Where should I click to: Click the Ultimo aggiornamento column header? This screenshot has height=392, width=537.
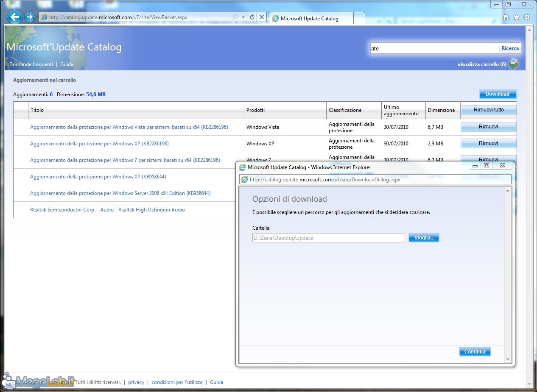403,110
